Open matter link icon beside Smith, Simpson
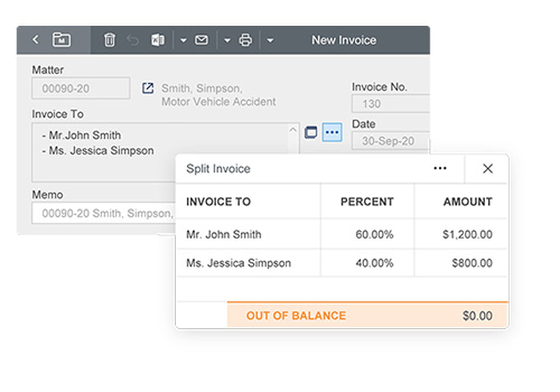The width and height of the screenshot is (560, 392). [148, 88]
